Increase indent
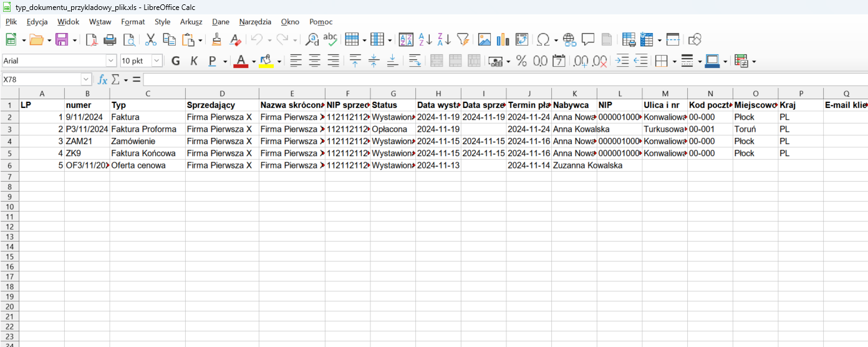 point(622,61)
